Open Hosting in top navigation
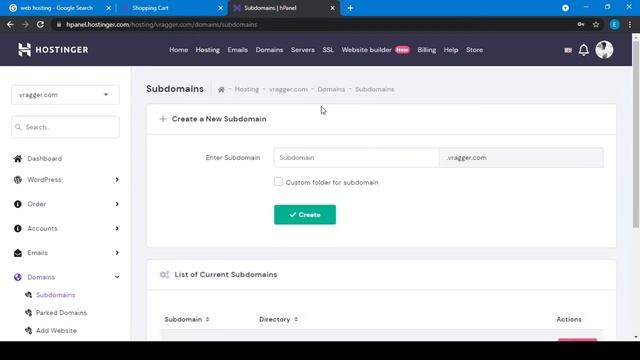The height and width of the screenshot is (360, 640). (207, 50)
